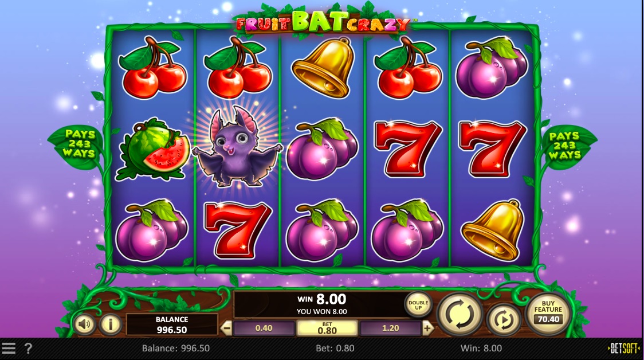Screen dimensions: 644x360
Task: Decrease the bet with the minus arrow
Action: [226, 328]
